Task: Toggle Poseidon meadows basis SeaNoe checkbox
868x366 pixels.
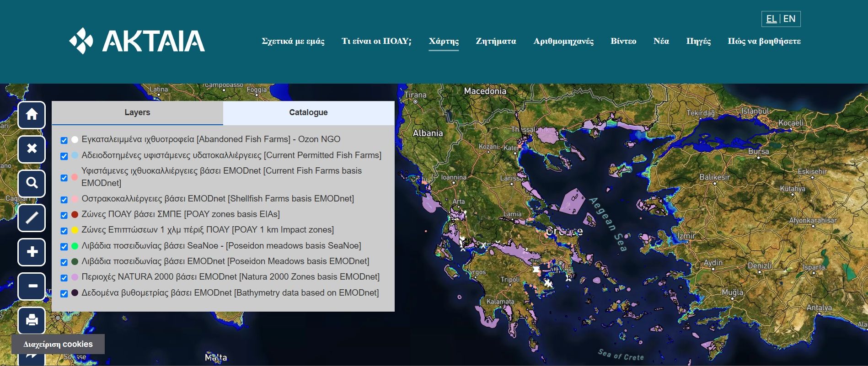Action: (64, 247)
